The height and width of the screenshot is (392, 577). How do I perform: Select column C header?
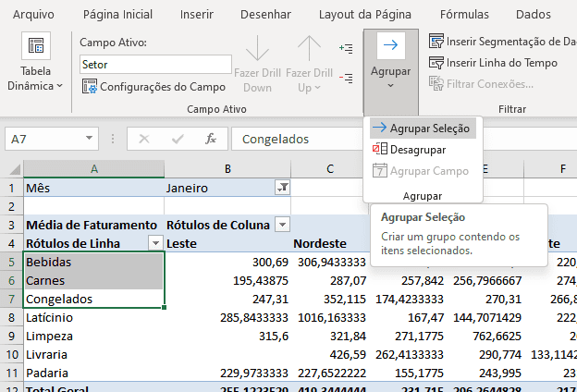coord(330,169)
